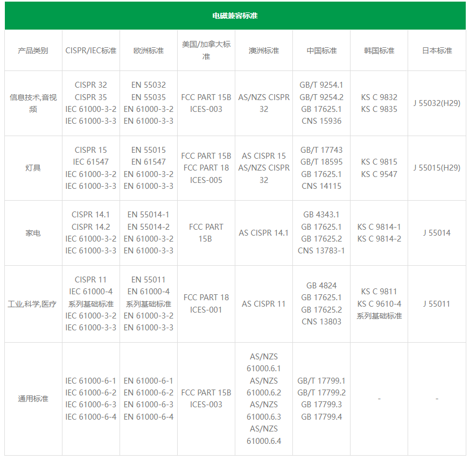476x460 pixels.
Task: Click the 电磁兼容标准 green title banner
Action: (x=235, y=16)
